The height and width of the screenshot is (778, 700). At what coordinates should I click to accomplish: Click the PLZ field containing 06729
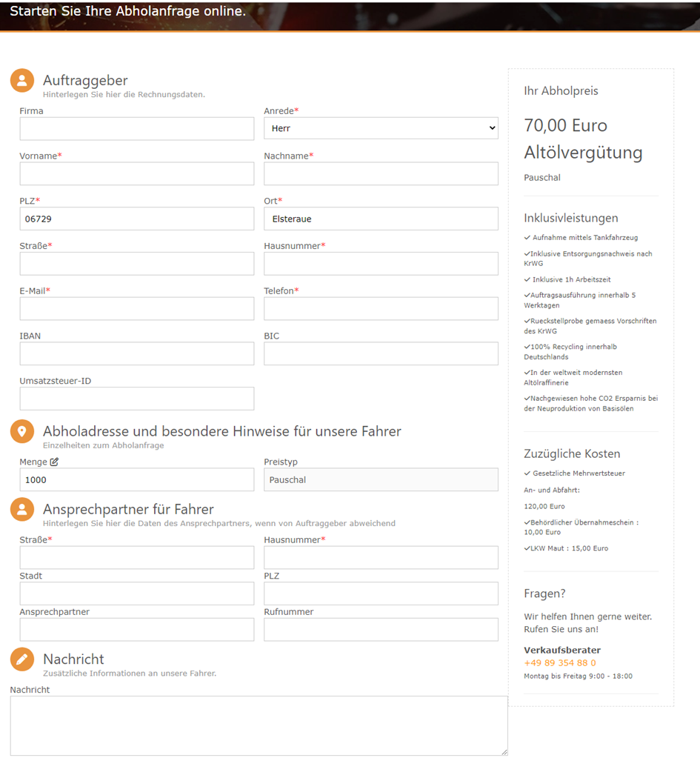point(137,219)
